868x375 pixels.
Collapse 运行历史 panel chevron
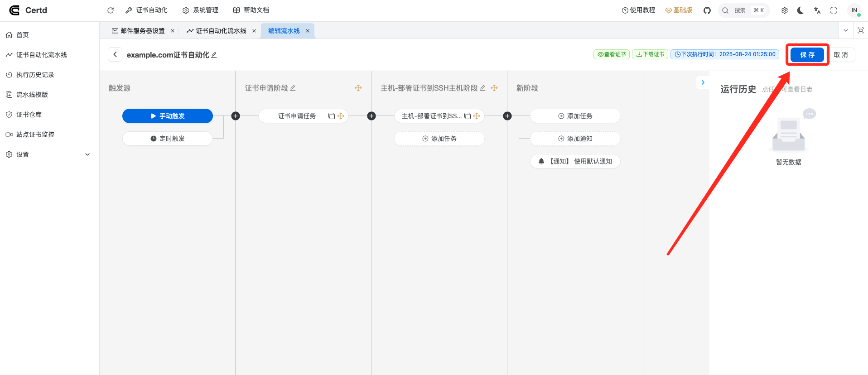tap(703, 82)
